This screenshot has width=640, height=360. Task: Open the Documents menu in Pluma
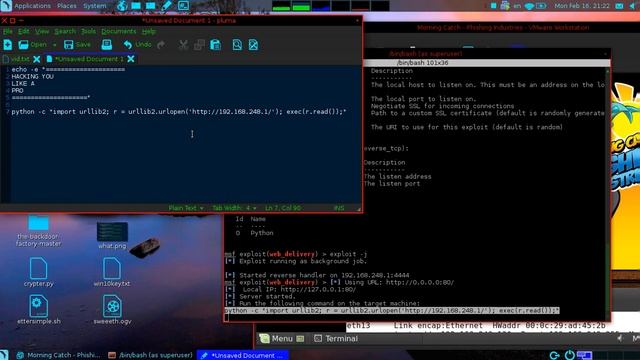[118, 31]
